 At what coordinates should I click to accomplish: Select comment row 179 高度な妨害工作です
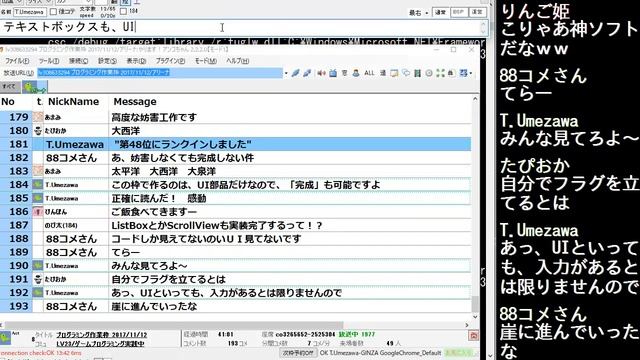point(236,117)
